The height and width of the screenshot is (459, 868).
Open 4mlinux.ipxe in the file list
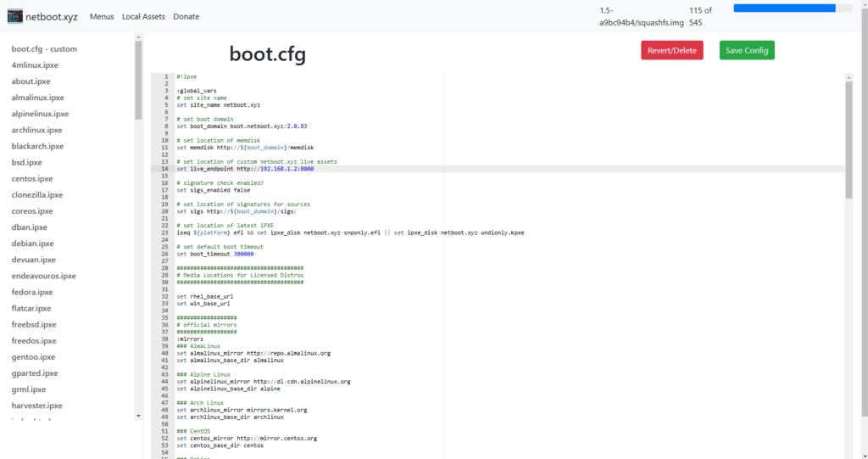(35, 64)
